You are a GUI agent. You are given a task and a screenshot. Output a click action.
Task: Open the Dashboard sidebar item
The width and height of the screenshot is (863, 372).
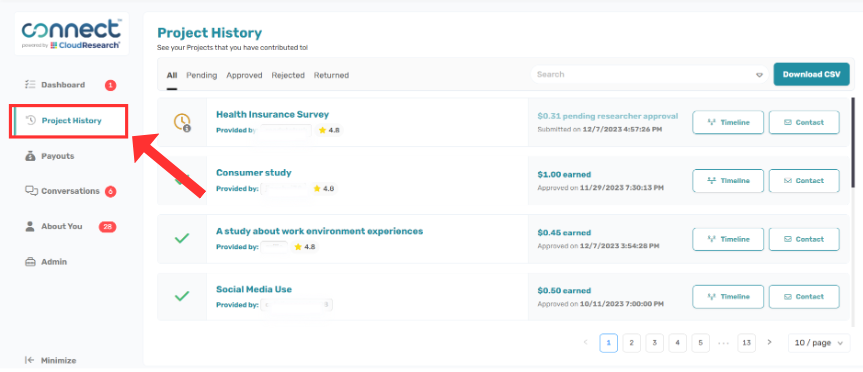point(63,85)
